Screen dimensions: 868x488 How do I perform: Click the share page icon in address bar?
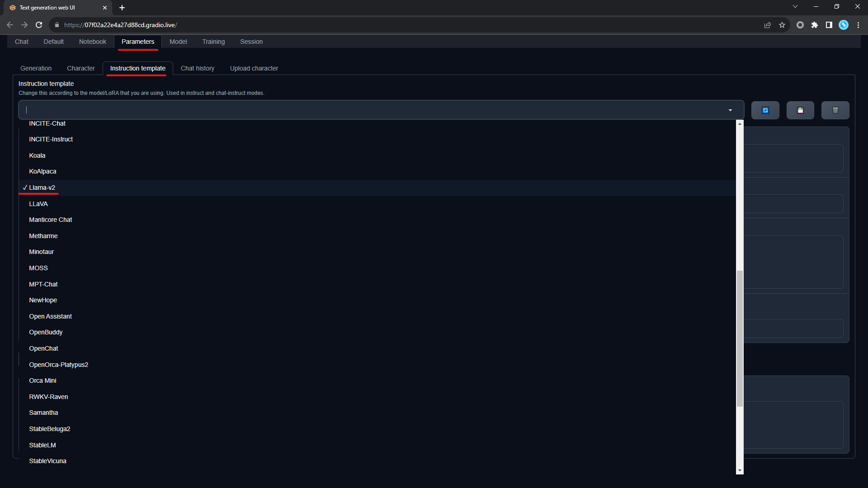pos(768,25)
